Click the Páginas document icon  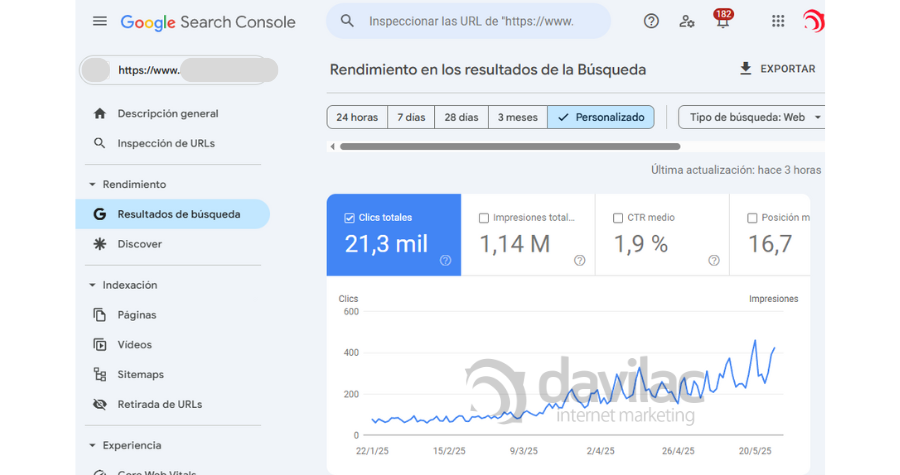[100, 315]
